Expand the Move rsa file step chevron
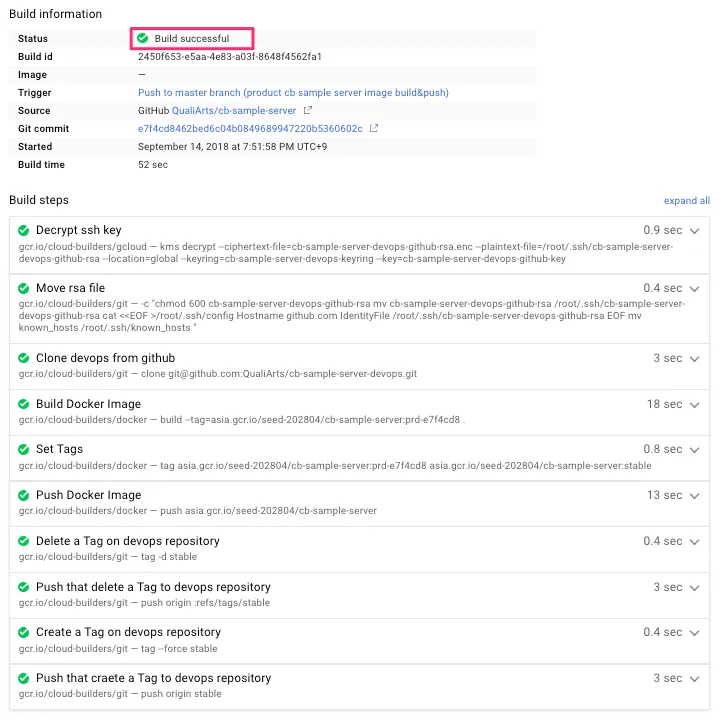727x722 pixels. [695, 288]
